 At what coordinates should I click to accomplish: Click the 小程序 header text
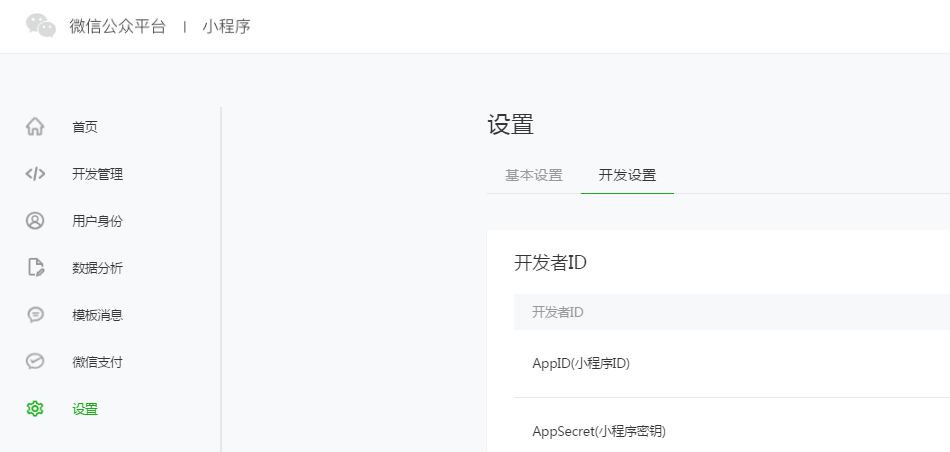coord(226,26)
